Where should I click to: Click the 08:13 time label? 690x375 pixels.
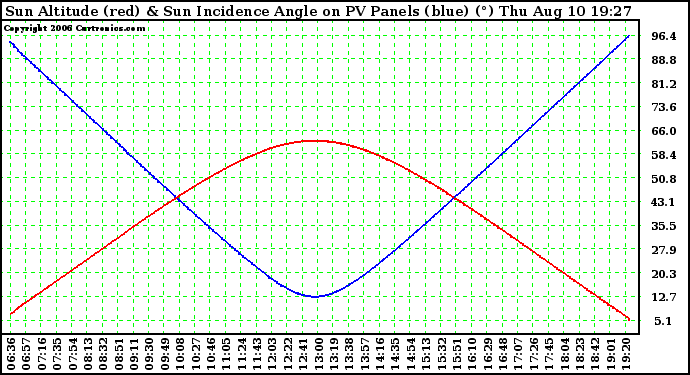pyautogui.click(x=88, y=354)
